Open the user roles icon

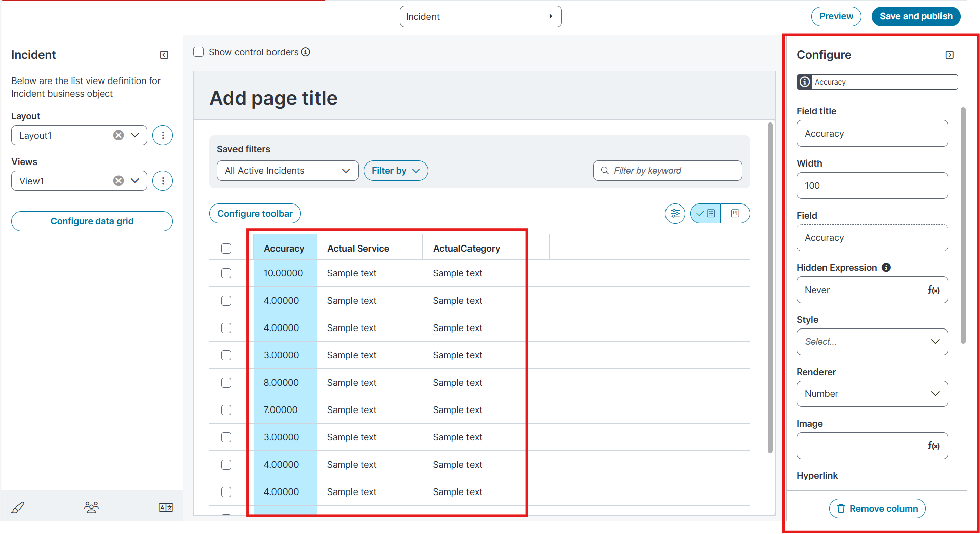(91, 507)
